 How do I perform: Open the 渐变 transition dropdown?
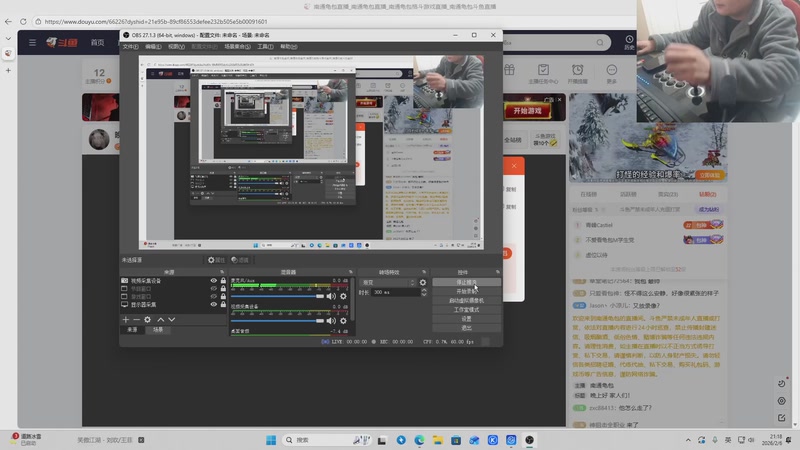388,282
